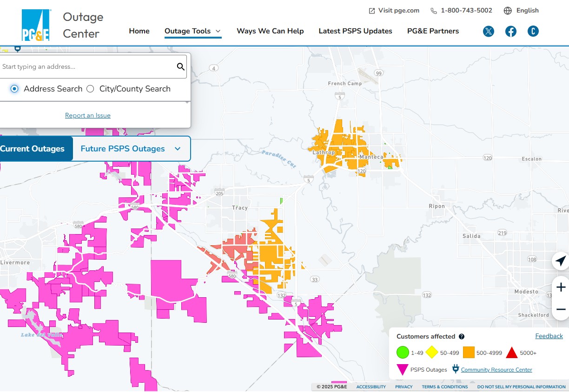Click the locate-me arrow on the map

point(561,261)
